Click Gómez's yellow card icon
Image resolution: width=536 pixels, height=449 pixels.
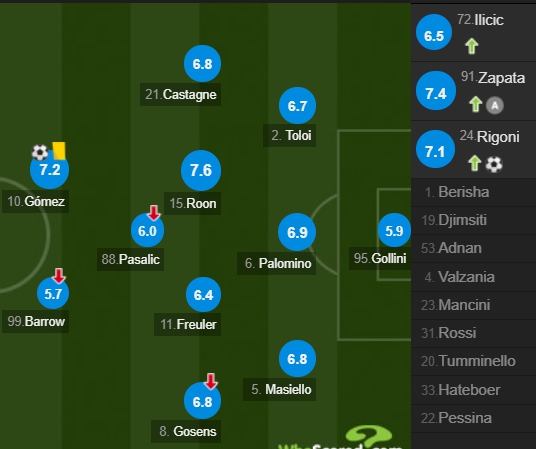[x=59, y=151]
